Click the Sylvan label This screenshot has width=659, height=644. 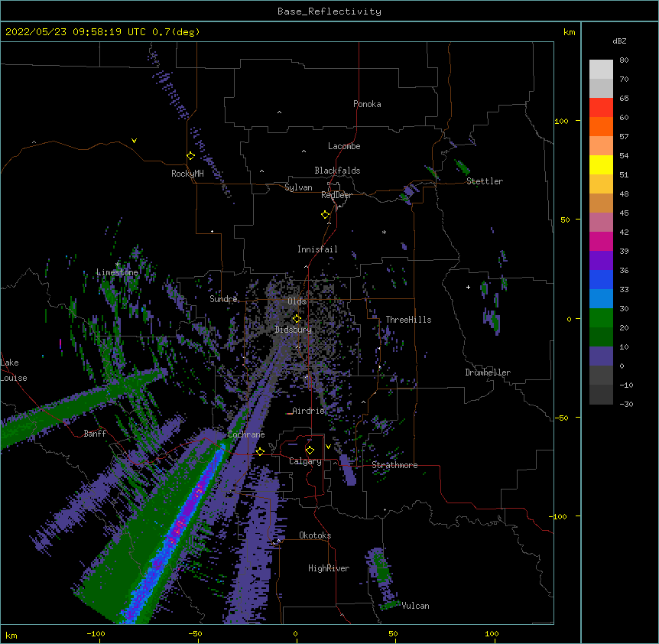(298, 187)
